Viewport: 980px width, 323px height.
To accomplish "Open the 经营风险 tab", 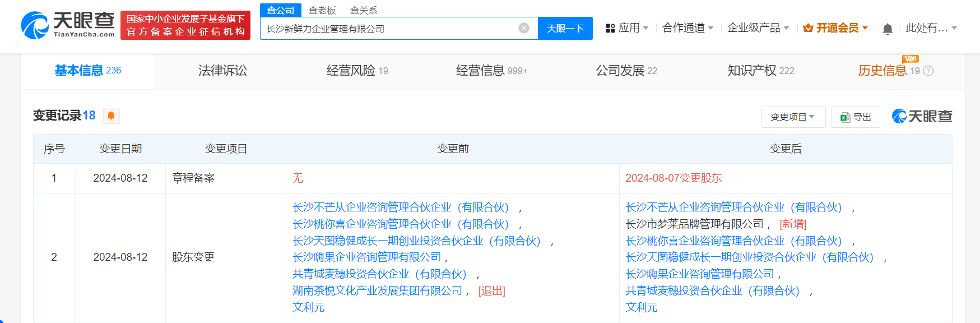I will click(x=357, y=71).
